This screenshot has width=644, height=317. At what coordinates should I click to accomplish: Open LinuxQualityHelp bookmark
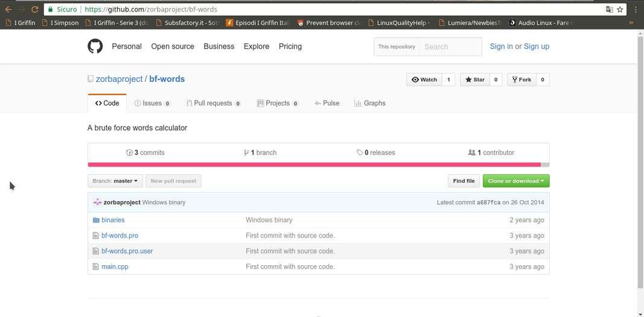point(399,23)
